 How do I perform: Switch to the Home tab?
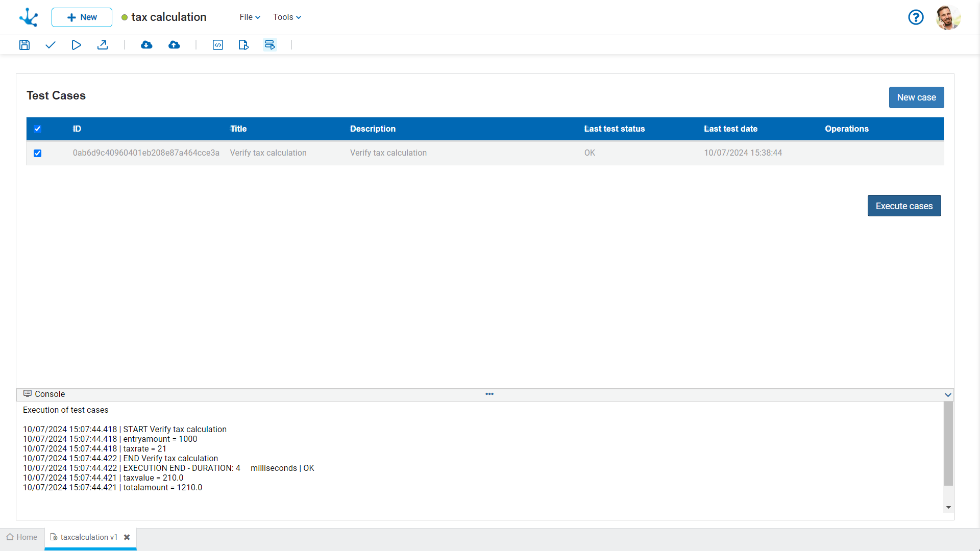(x=22, y=537)
